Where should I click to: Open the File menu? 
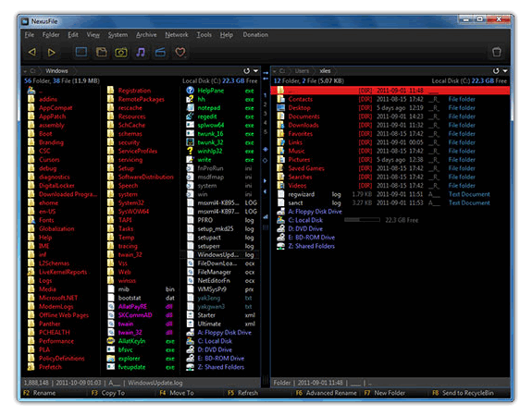[x=30, y=34]
